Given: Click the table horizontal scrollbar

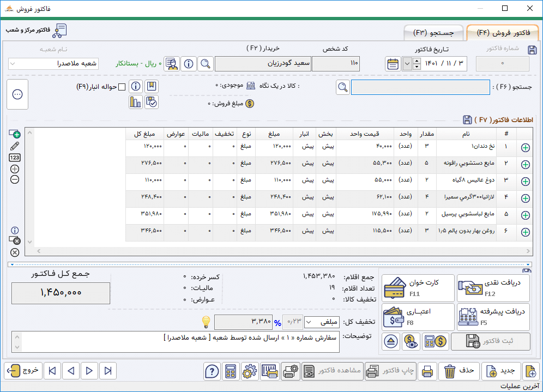Looking at the screenshot, I should click(x=283, y=251).
